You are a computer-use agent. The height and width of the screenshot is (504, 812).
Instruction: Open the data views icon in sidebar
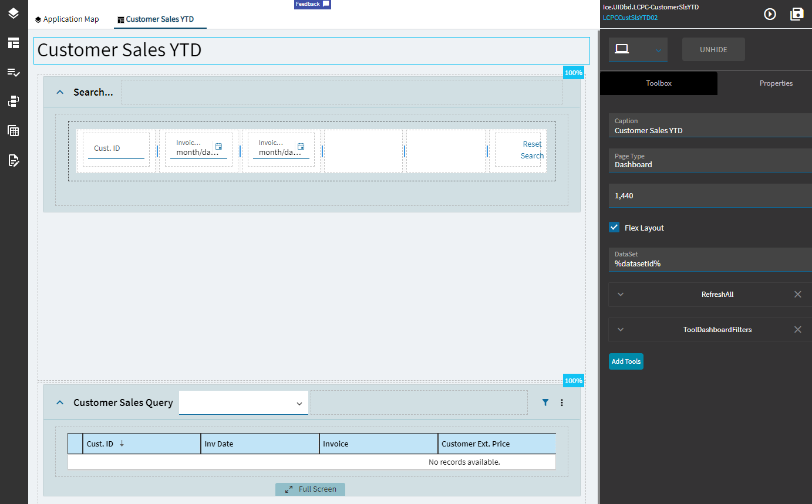(14, 102)
